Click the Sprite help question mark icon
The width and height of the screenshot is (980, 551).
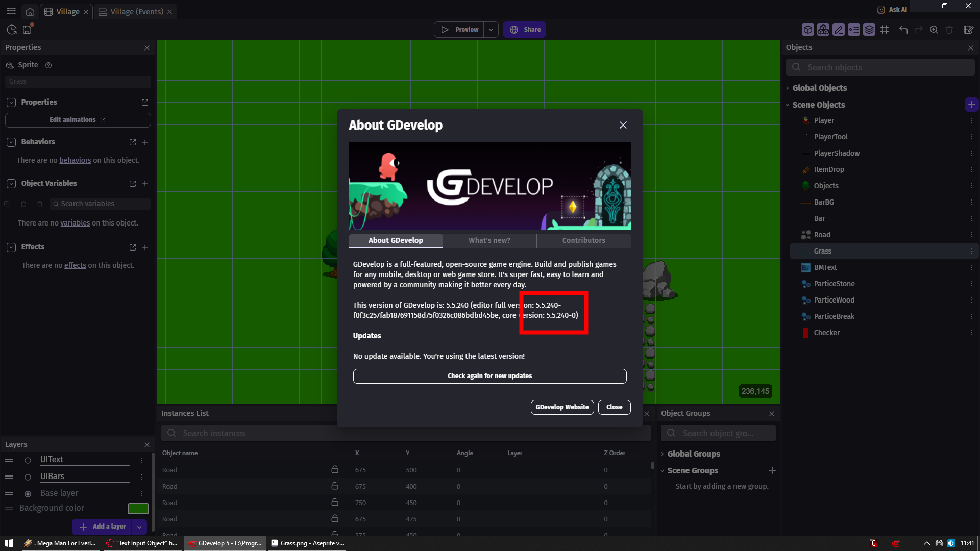click(x=48, y=65)
